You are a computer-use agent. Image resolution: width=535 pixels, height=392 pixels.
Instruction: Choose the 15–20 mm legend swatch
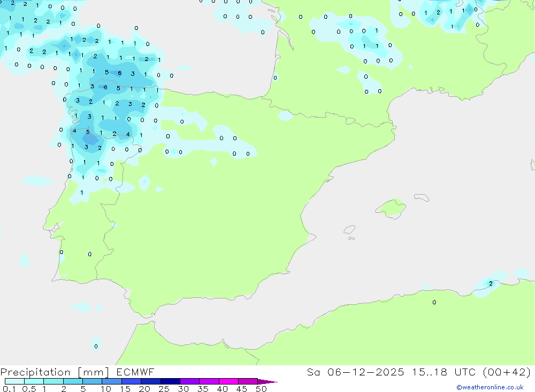tap(131, 381)
